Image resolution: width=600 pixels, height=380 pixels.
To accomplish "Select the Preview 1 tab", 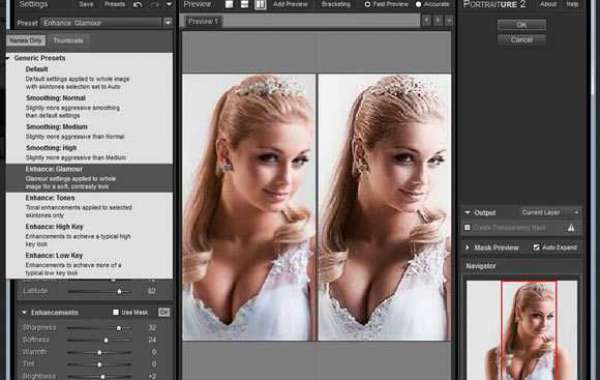I will point(203,21).
